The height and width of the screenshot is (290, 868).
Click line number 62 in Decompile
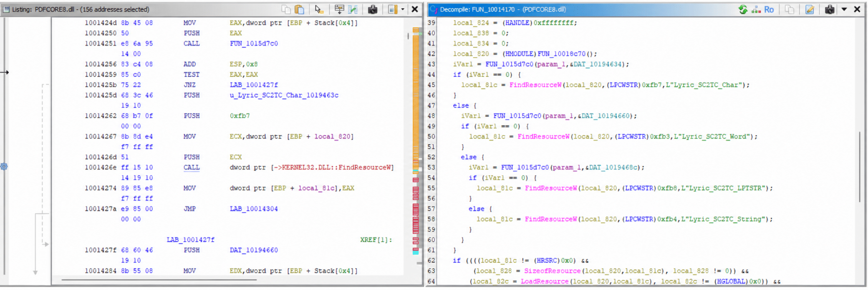tap(431, 260)
